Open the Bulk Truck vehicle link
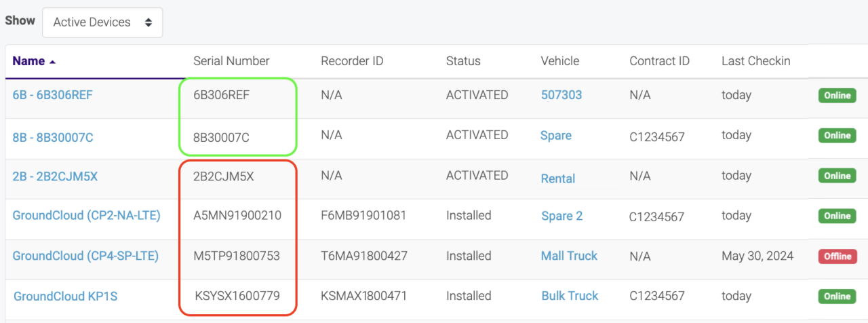The image size is (868, 323). pos(570,296)
